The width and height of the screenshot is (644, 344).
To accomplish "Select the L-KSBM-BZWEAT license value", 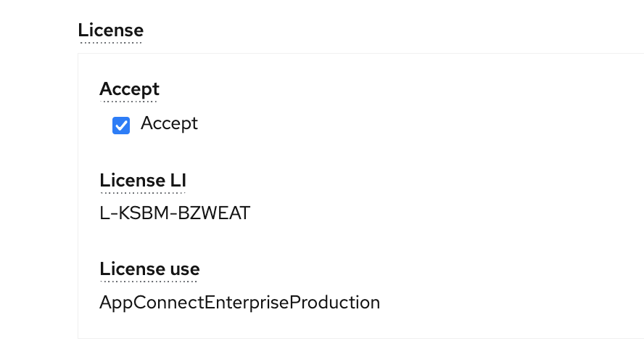I will tap(175, 213).
